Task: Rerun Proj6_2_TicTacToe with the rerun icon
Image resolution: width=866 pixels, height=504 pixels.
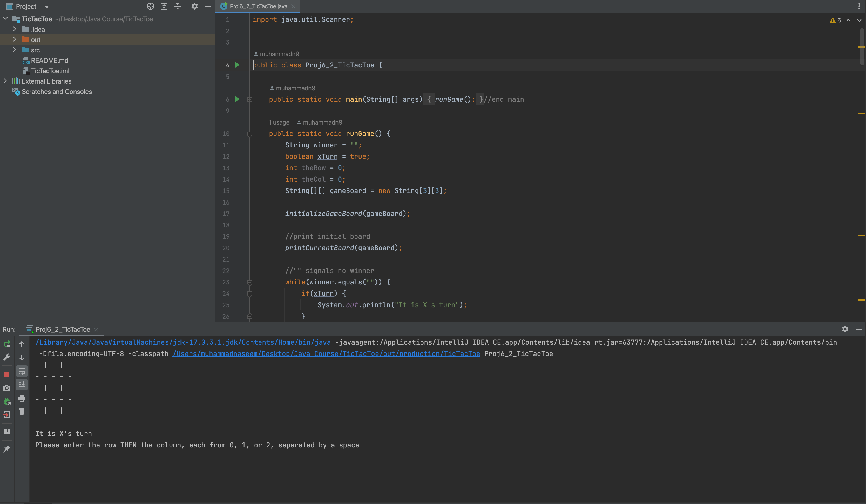Action: coord(6,344)
